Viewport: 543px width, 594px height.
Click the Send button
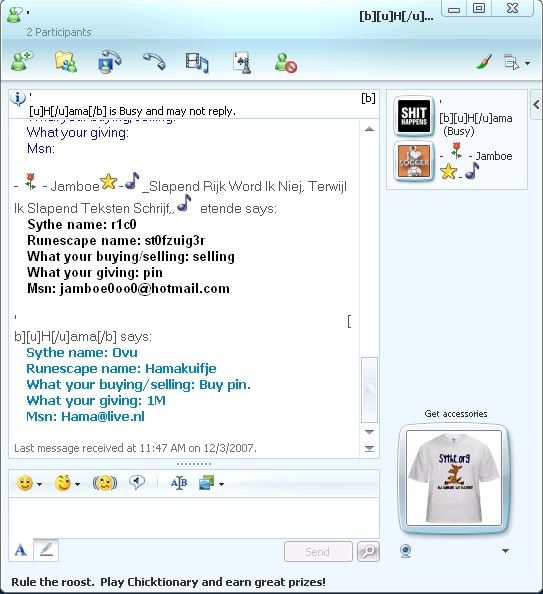[318, 551]
